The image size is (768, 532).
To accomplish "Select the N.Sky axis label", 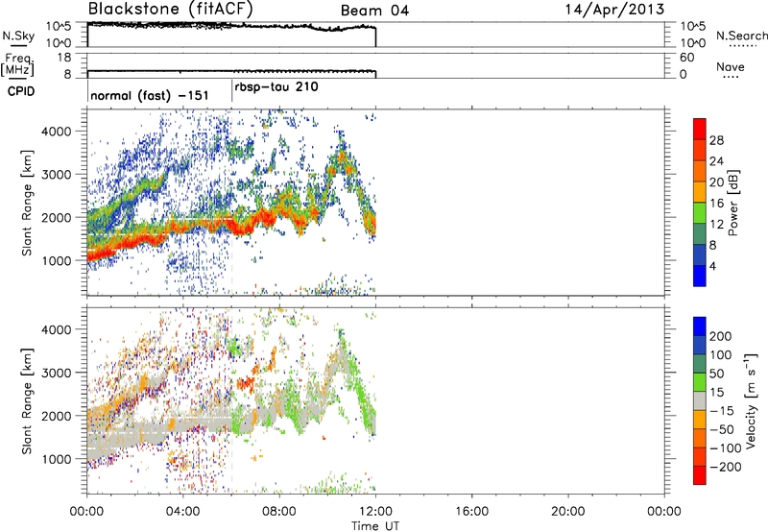I will point(18,36).
